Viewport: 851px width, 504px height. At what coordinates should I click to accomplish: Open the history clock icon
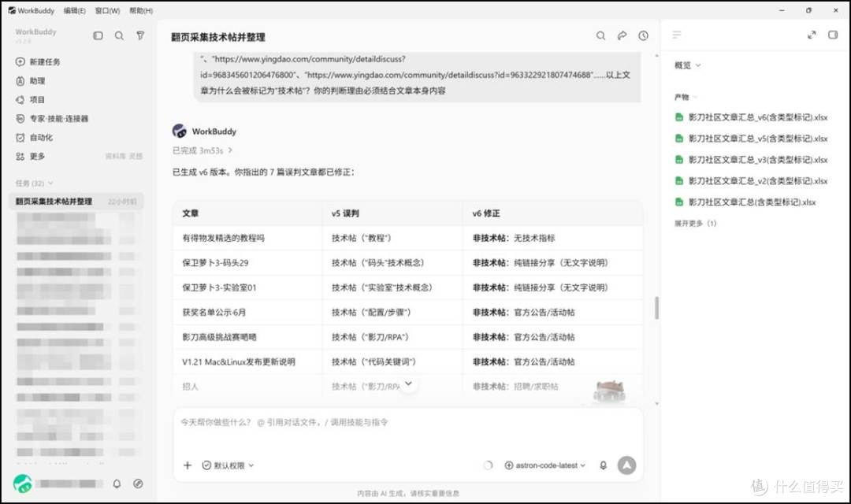tap(643, 35)
